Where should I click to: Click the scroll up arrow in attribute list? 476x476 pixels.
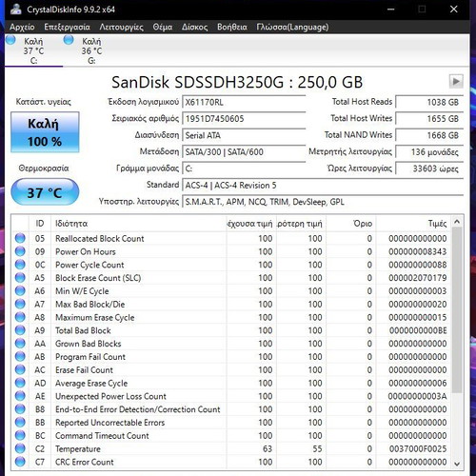[x=457, y=222]
